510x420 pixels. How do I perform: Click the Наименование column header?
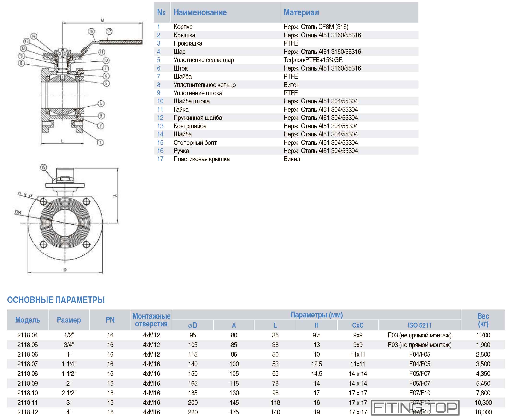click(200, 12)
